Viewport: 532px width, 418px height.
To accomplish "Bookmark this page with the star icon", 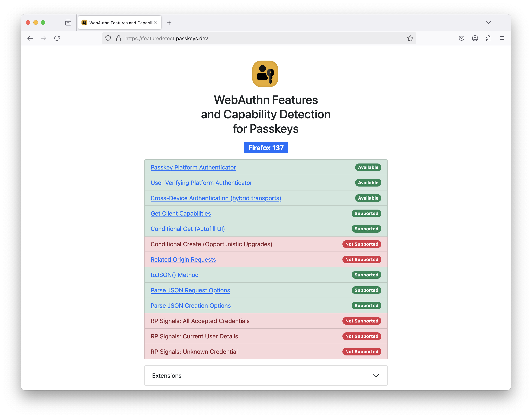I will pos(410,38).
